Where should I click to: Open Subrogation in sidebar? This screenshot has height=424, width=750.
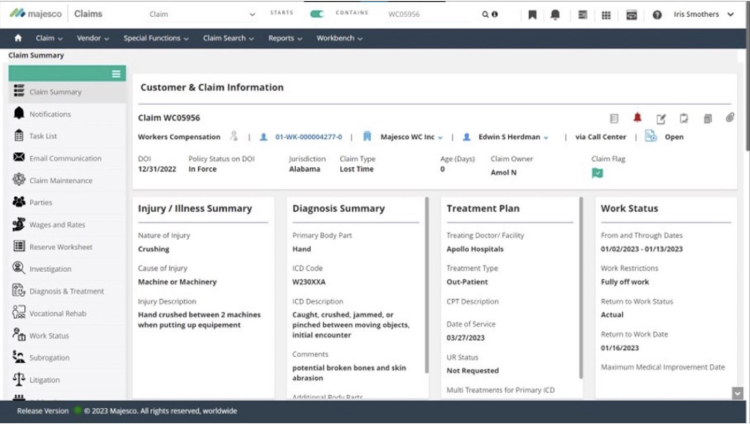67,357
